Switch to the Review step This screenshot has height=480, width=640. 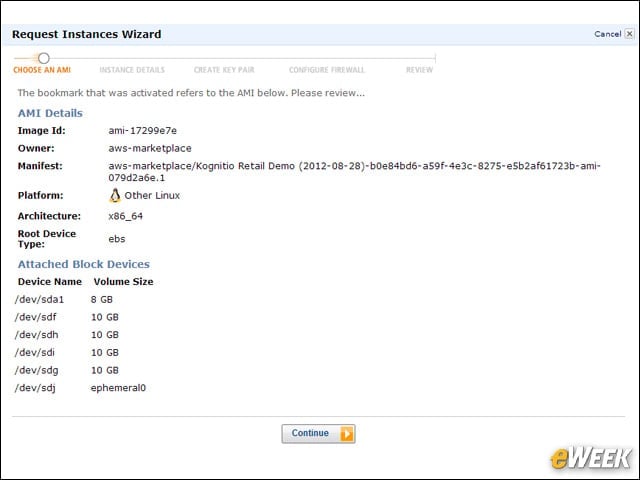(419, 70)
